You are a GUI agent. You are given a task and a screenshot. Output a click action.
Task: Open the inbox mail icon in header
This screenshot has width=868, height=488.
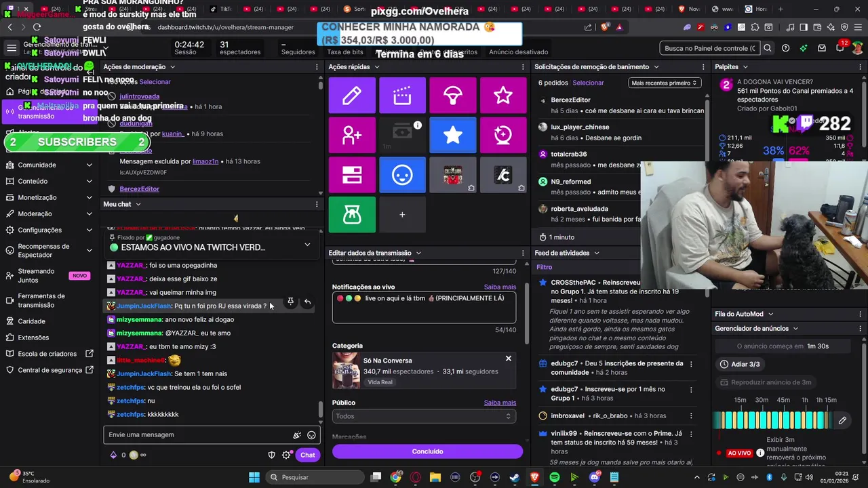(x=822, y=48)
